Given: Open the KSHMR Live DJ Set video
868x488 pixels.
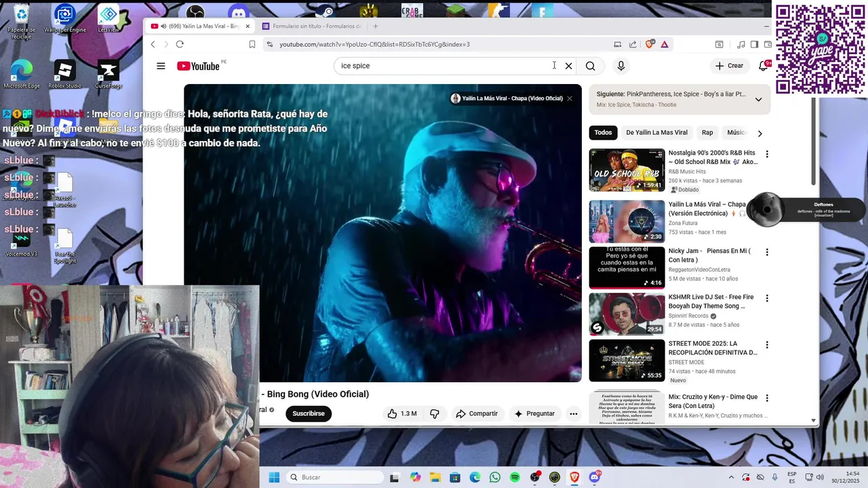Looking at the screenshot, I should click(627, 314).
